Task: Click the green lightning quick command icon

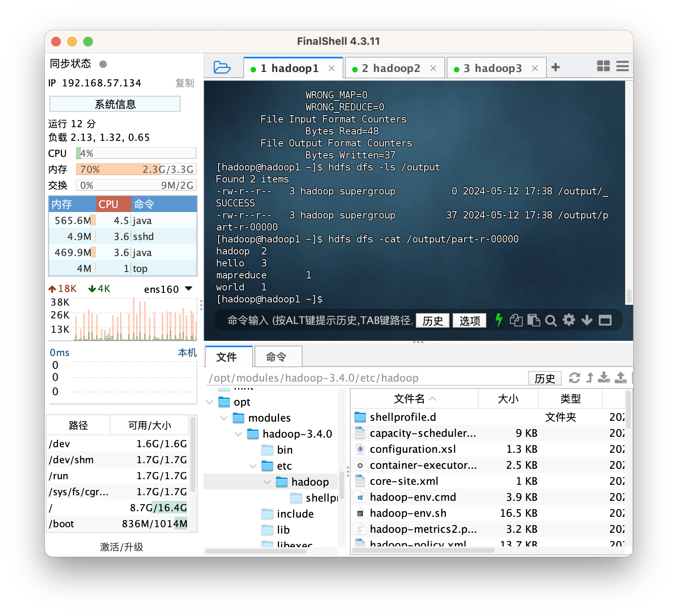Action: click(x=499, y=320)
